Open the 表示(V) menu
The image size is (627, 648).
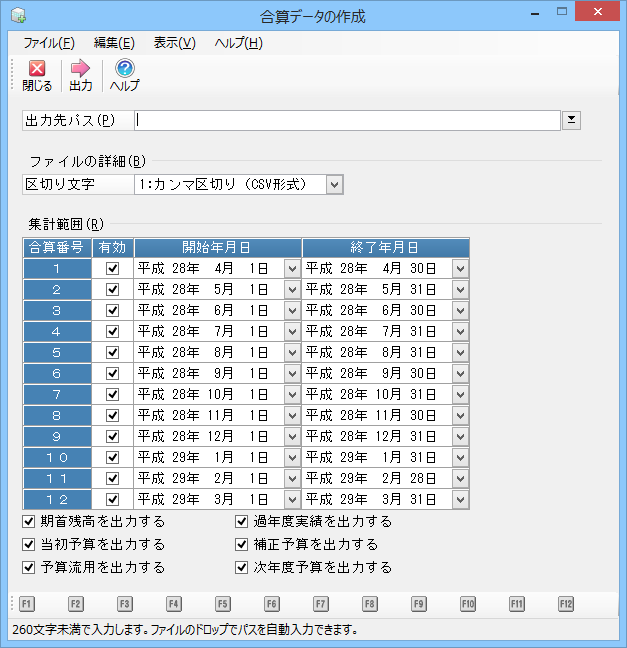[x=174, y=43]
